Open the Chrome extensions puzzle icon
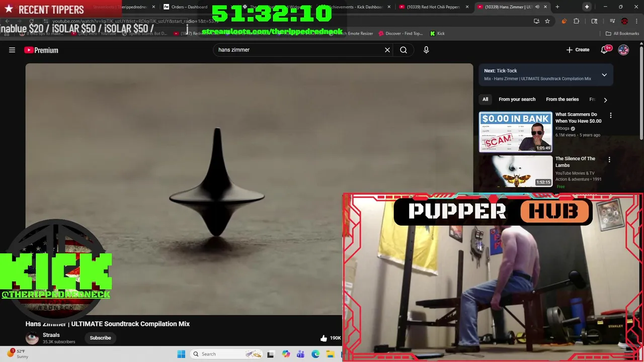This screenshot has width=644, height=362. (577, 21)
